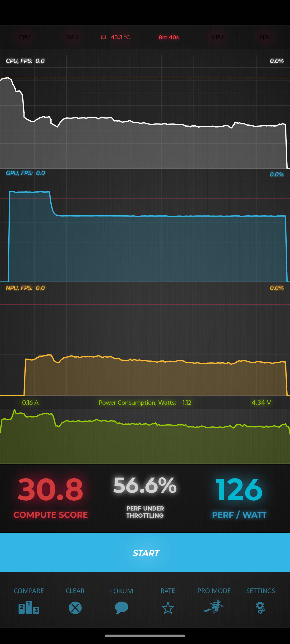290x644 pixels.
Task: Tap the PERF / WATT label
Action: tap(239, 515)
